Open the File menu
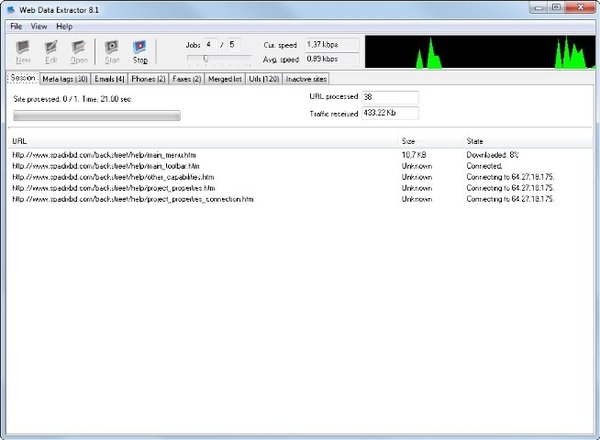This screenshot has width=600, height=440. 16,26
